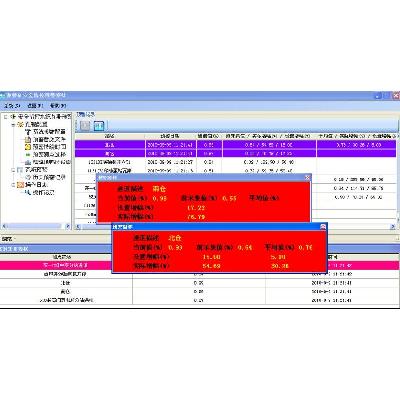
Task: Click the blue chart icon in the toolbar
Action: pyautogui.click(x=99, y=125)
